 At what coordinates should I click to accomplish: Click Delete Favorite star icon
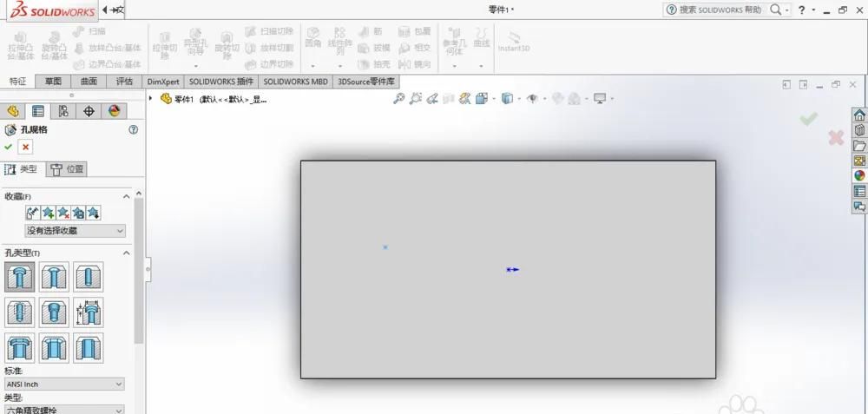pyautogui.click(x=63, y=213)
